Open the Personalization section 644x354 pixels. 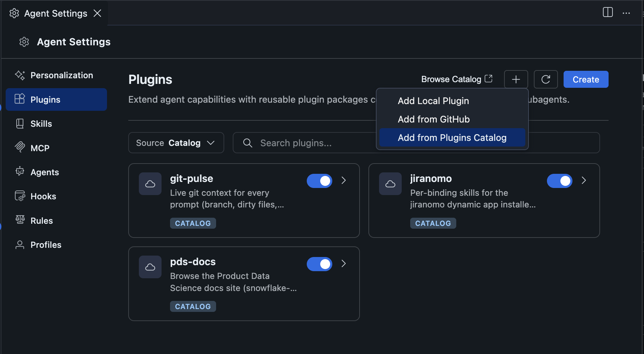pos(56,75)
